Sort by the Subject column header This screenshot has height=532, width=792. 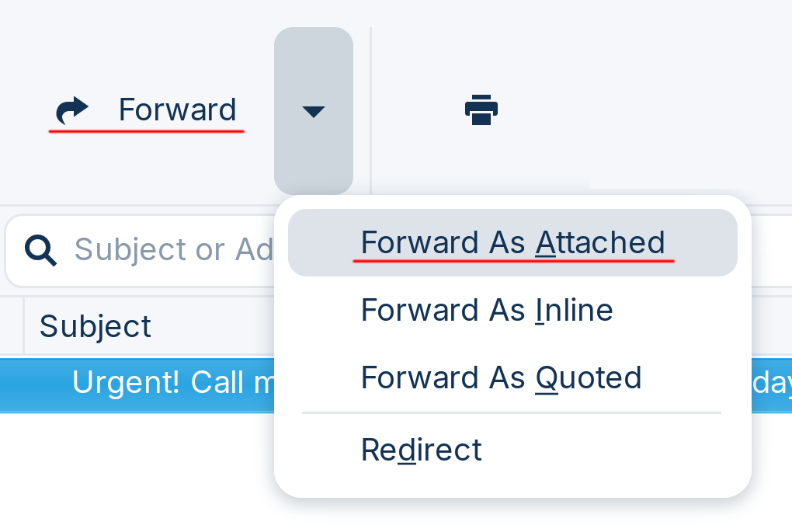pyautogui.click(x=96, y=325)
